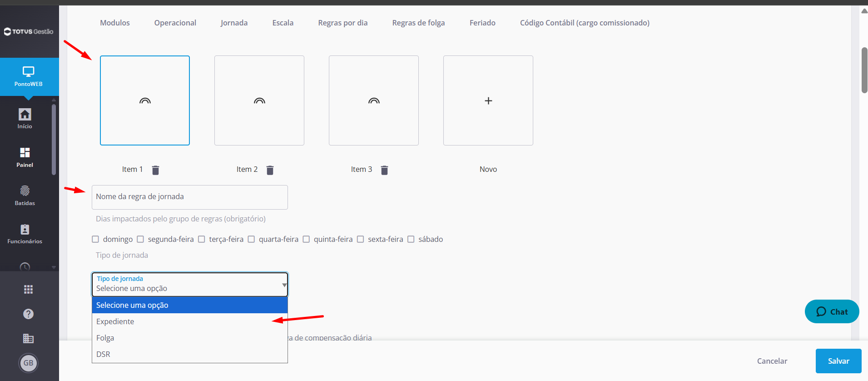The width and height of the screenshot is (868, 381).
Task: Switch to Escala tab
Action: [283, 23]
